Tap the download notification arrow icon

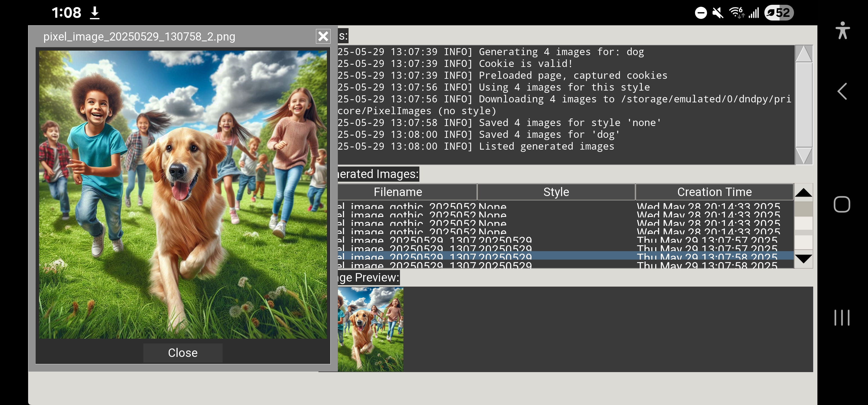click(x=95, y=13)
